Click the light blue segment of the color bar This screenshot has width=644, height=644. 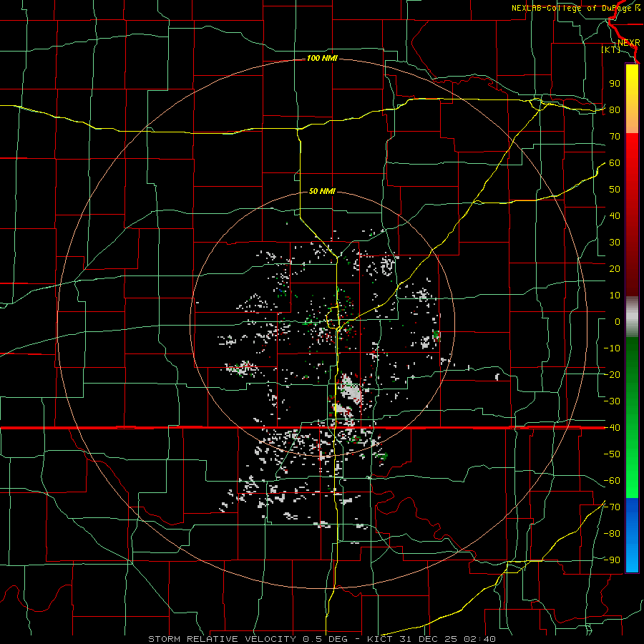632,555
